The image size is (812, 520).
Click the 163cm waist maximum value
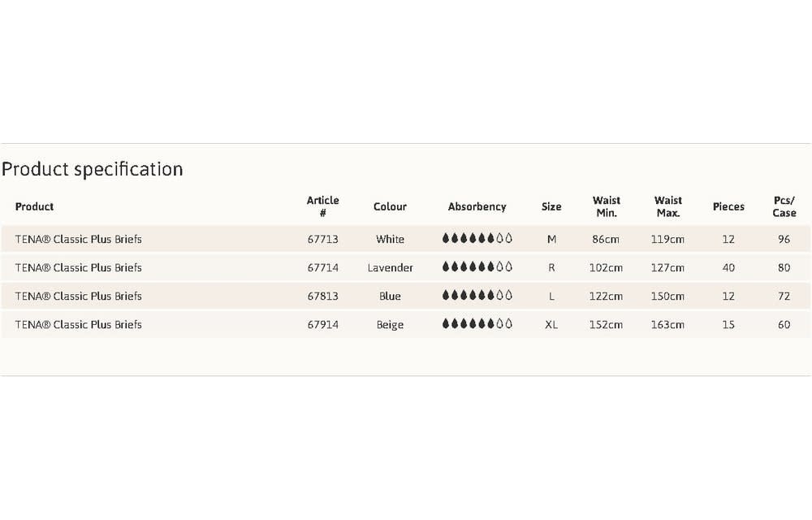coord(667,324)
